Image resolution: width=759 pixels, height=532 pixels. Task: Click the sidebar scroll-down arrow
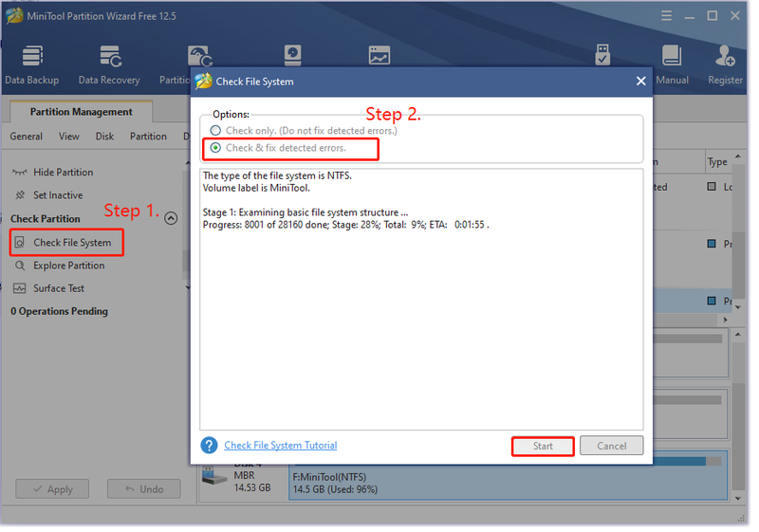(188, 287)
